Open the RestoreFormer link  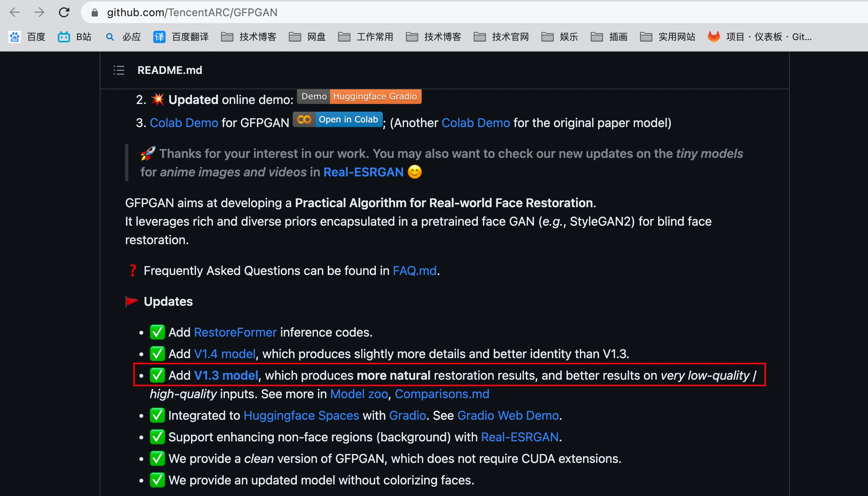coord(235,332)
